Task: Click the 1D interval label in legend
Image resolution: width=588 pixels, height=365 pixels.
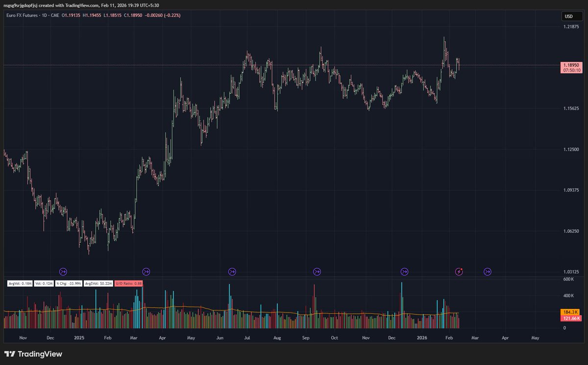Action: point(44,16)
